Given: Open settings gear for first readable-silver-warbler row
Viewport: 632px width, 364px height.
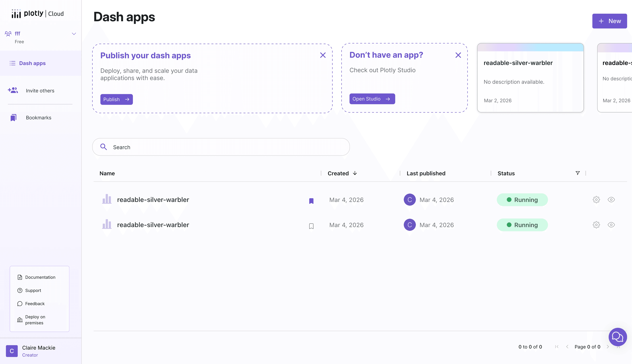Looking at the screenshot, I should 596,200.
